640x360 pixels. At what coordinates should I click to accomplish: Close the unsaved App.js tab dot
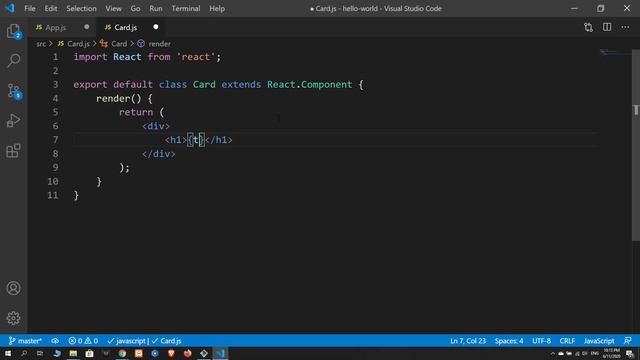[x=87, y=27]
